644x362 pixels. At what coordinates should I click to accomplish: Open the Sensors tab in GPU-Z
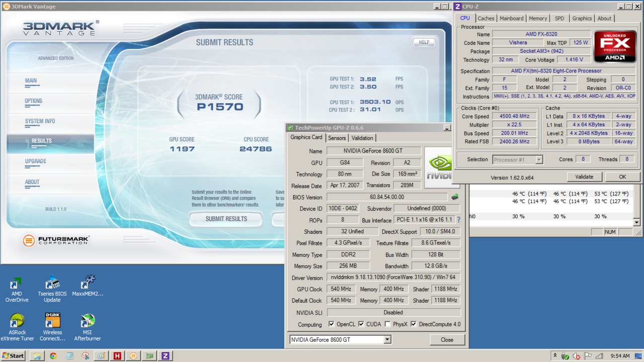click(x=337, y=138)
